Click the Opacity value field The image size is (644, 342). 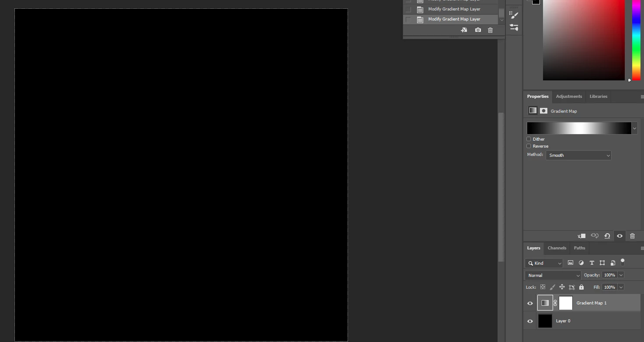click(x=609, y=275)
